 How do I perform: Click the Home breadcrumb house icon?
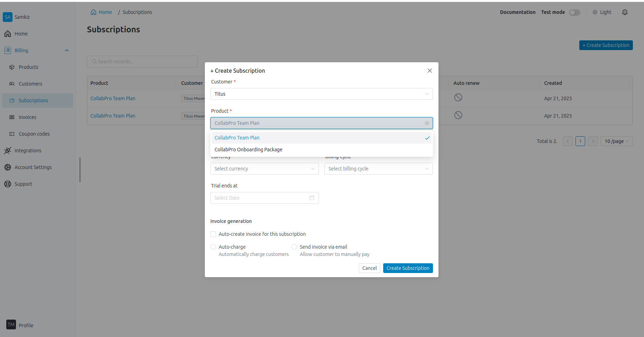[x=94, y=12]
